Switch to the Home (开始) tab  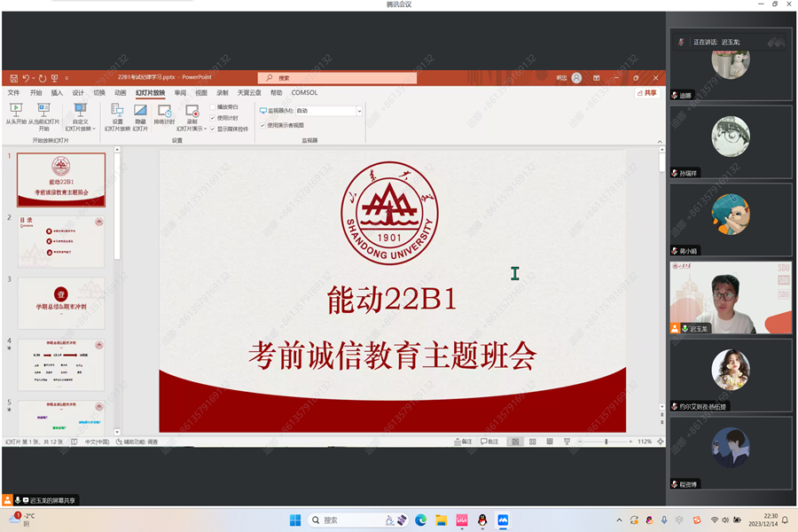tap(35, 92)
